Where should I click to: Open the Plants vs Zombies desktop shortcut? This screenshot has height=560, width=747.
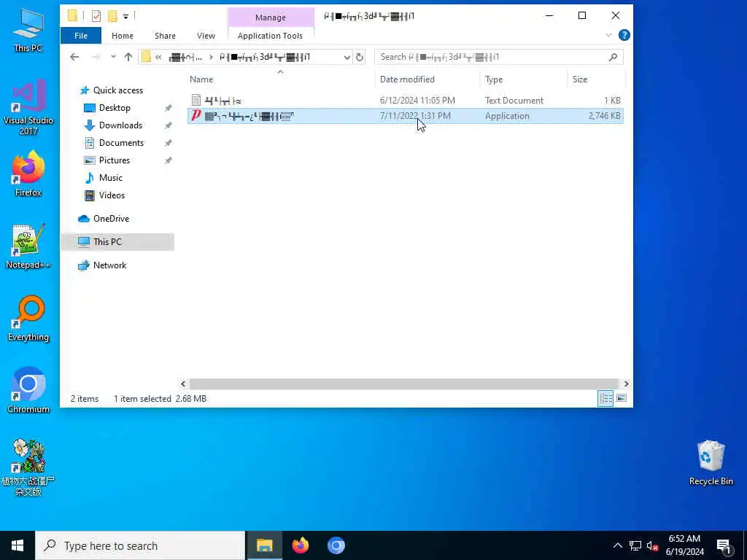point(28,467)
